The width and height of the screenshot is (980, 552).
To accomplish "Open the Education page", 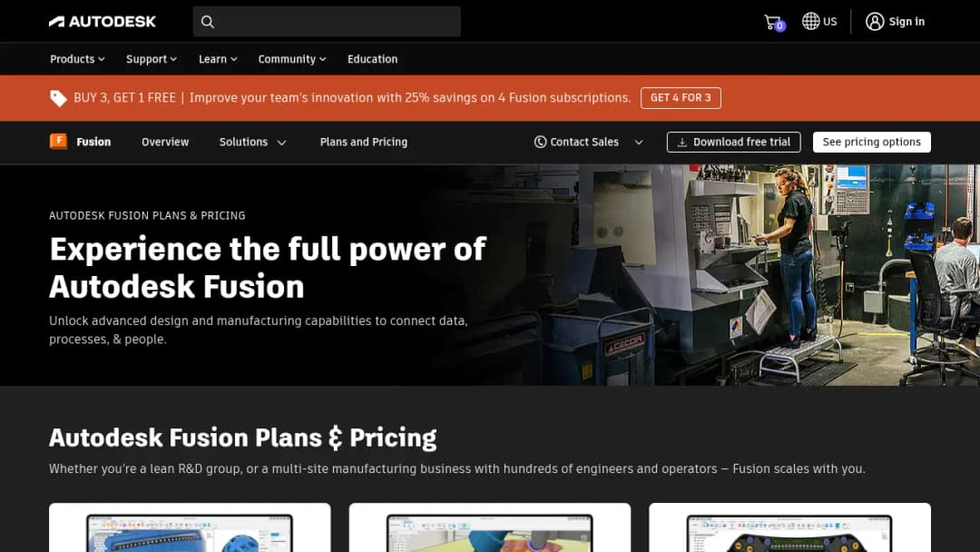I will [x=373, y=59].
